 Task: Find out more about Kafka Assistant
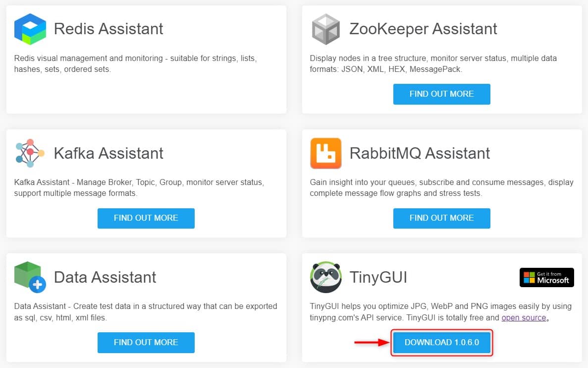146,218
